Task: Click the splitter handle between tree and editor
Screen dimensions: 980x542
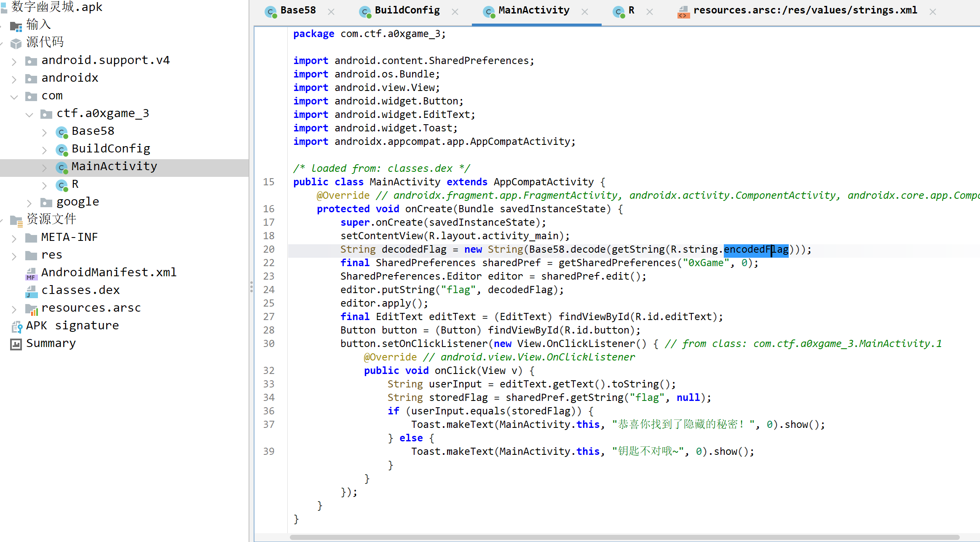Action: (x=252, y=287)
